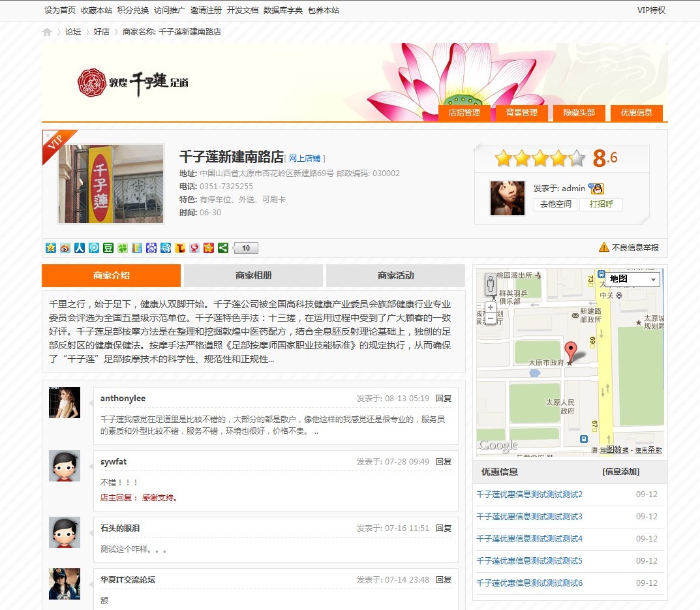Share to Sina Weibo
The image size is (700, 610).
tap(65, 248)
